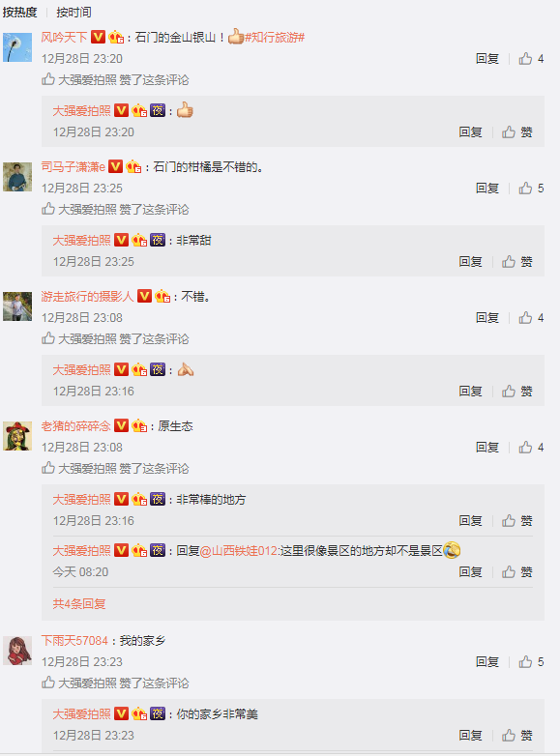The image size is (560, 756).
Task: Open 风吟天下's profile avatar
Action: [17, 47]
